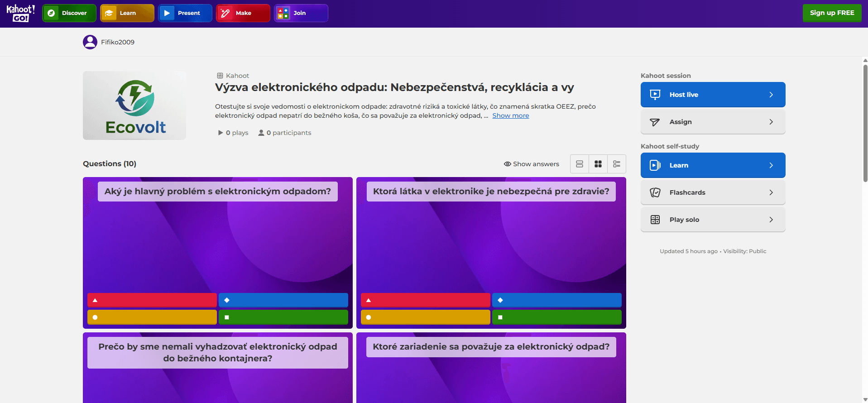Click the participants person icon
Viewport: 868px width, 403px height.
pos(261,133)
